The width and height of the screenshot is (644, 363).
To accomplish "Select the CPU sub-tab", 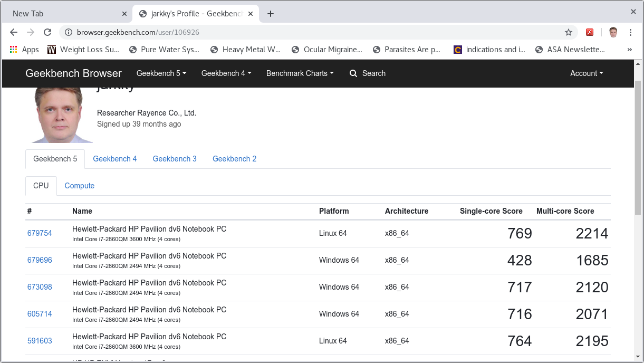I will coord(41,186).
